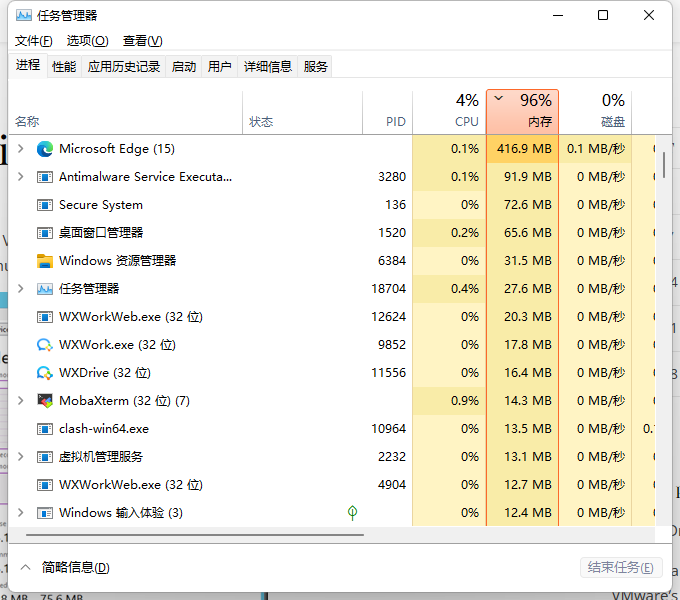Select PID 3280 cell
This screenshot has height=600, width=680.
[392, 177]
